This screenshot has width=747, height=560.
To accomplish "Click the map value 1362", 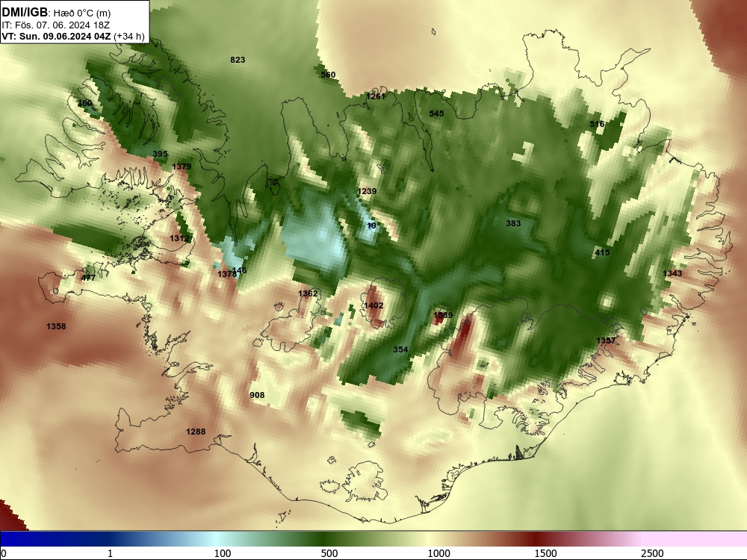I will coord(308,293).
